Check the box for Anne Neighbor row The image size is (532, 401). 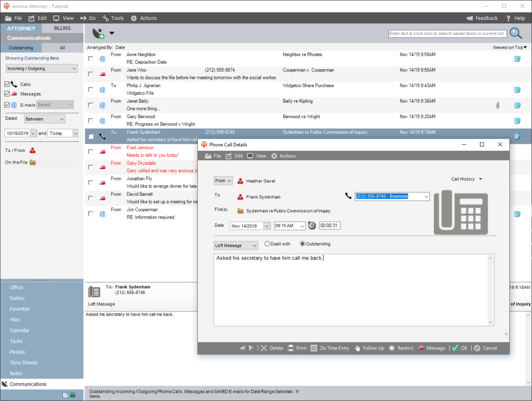click(90, 58)
